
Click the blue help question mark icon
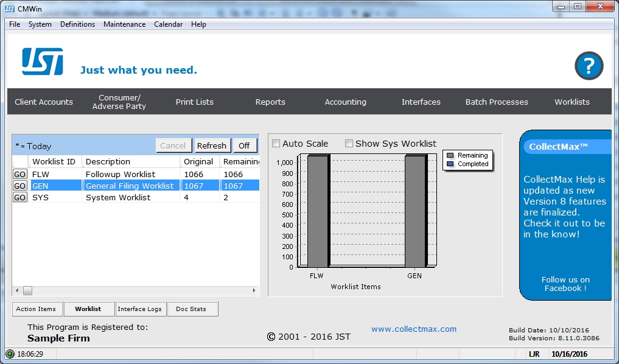click(589, 66)
